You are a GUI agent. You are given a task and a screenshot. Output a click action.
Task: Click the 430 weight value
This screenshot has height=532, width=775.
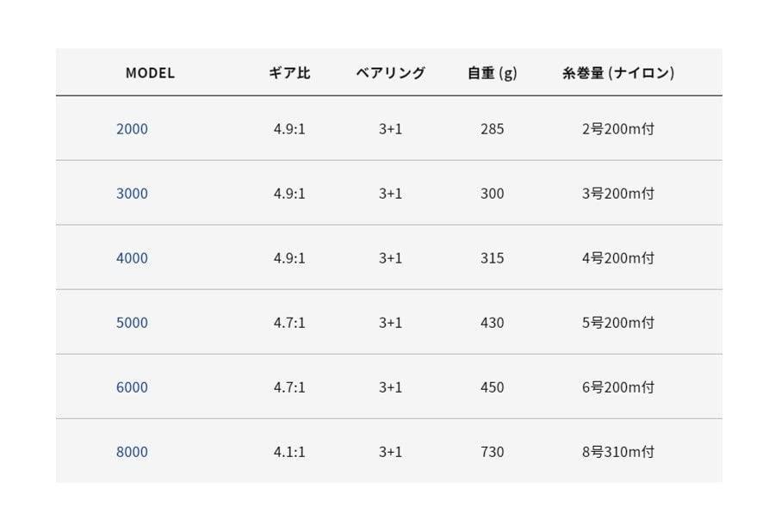[x=492, y=323]
